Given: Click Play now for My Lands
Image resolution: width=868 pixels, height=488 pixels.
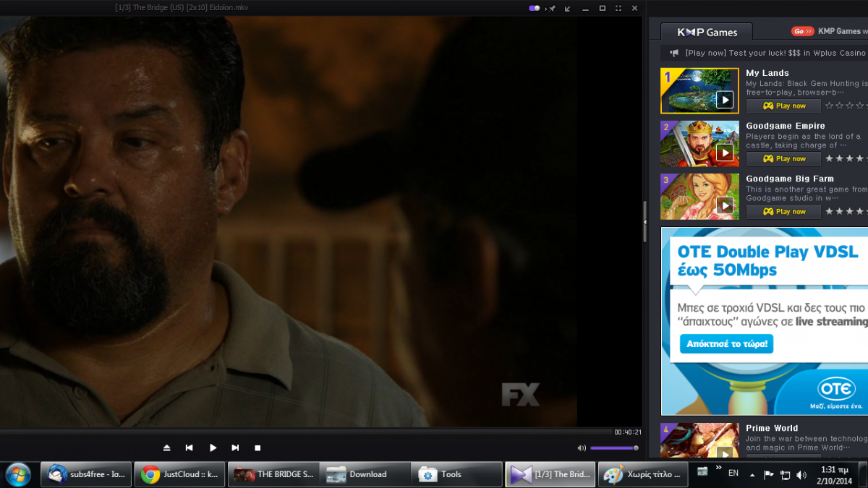Looking at the screenshot, I should pos(783,106).
